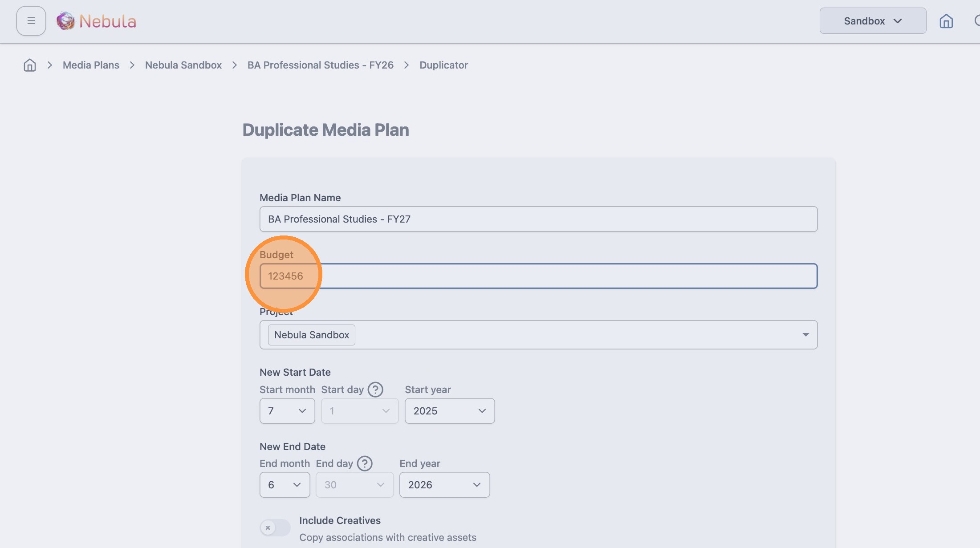Image resolution: width=980 pixels, height=548 pixels.
Task: Click into the Budget field
Action: click(538, 276)
